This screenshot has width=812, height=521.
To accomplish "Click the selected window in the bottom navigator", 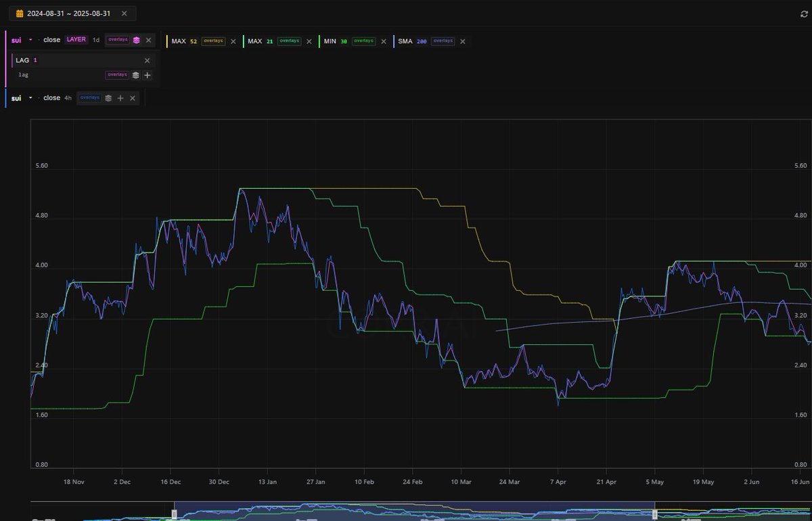I will coord(414,512).
